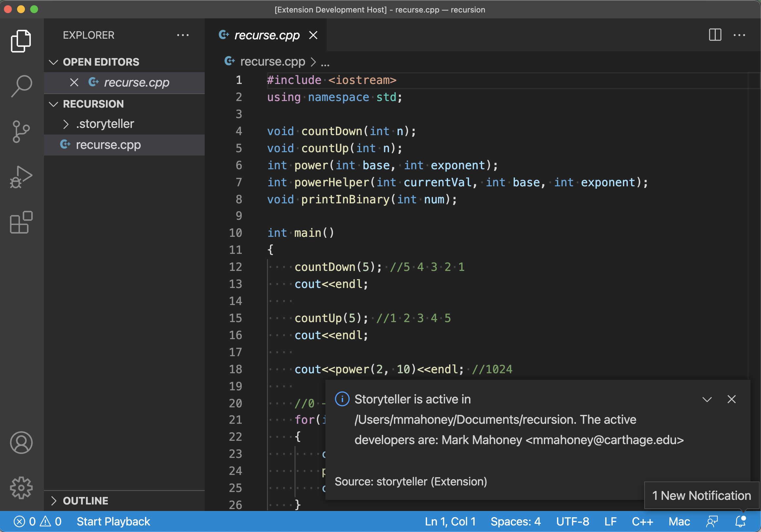
Task: Click the warnings count icon in status bar
Action: click(x=45, y=522)
